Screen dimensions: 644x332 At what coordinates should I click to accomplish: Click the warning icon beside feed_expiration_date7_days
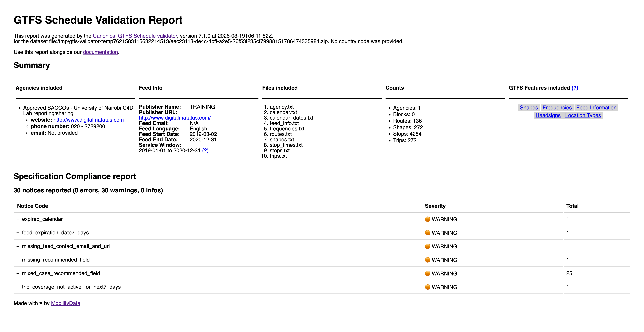click(x=428, y=233)
